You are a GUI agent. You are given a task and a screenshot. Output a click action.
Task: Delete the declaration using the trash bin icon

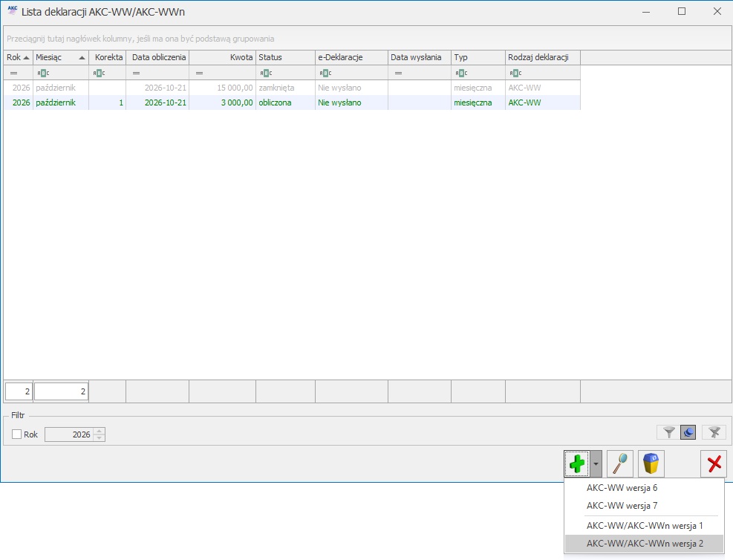(x=651, y=463)
